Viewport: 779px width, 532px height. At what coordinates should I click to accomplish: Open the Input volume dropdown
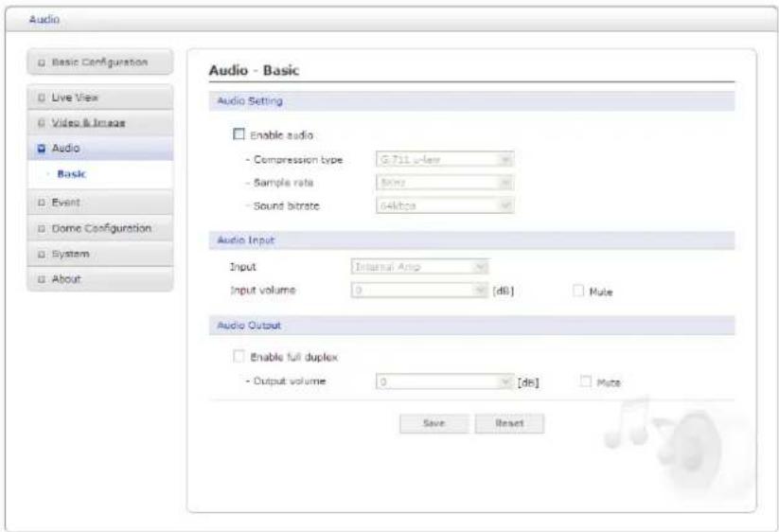click(x=420, y=290)
